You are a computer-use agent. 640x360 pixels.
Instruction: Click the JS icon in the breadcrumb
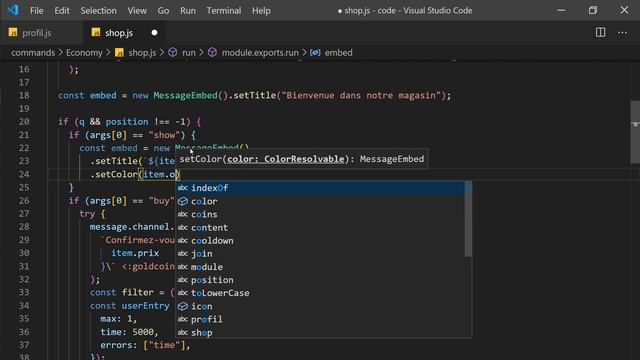tap(119, 52)
